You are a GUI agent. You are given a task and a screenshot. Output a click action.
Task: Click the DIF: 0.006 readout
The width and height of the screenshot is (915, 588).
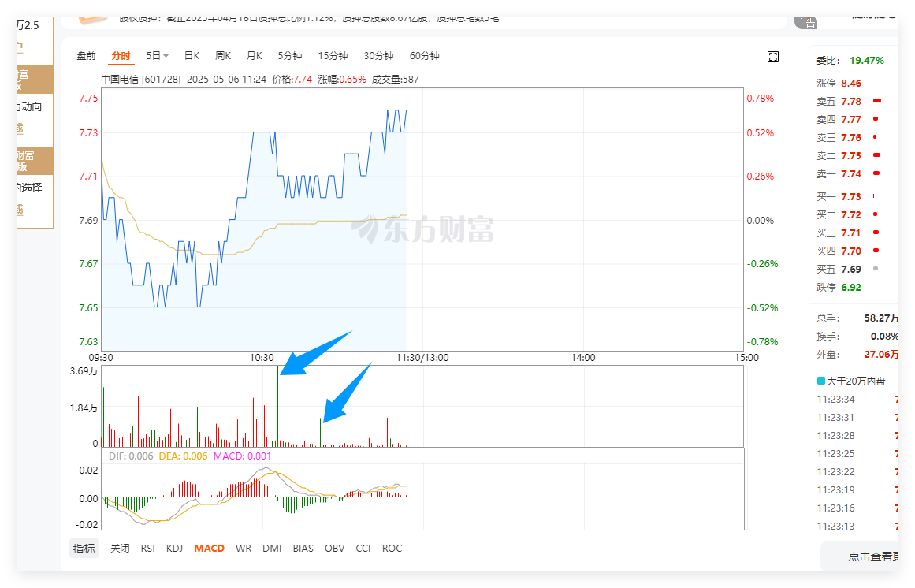(x=131, y=456)
